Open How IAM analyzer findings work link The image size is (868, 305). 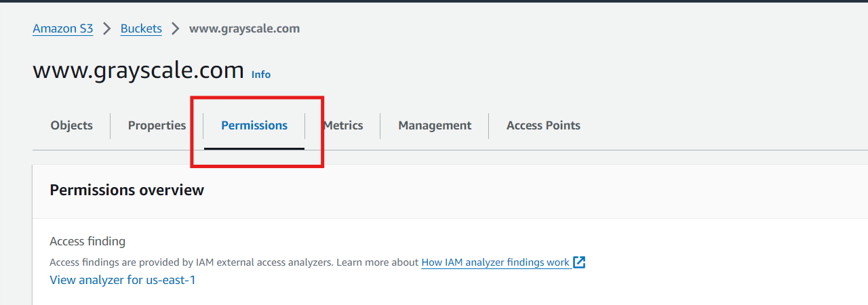496,262
